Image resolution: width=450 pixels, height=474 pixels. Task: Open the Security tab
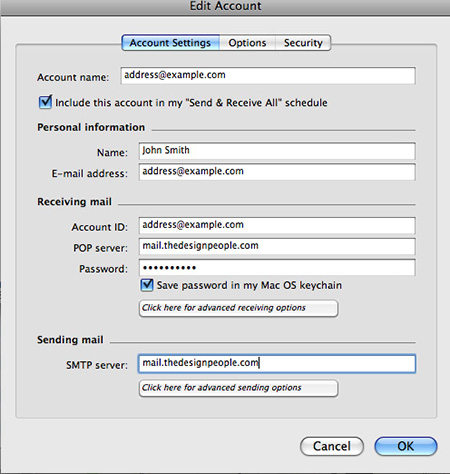point(303,43)
